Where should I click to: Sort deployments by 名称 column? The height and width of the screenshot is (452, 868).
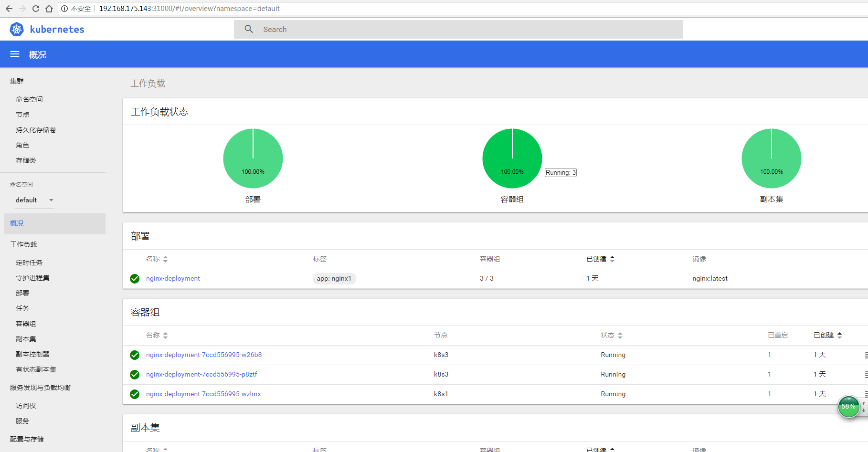pos(157,259)
